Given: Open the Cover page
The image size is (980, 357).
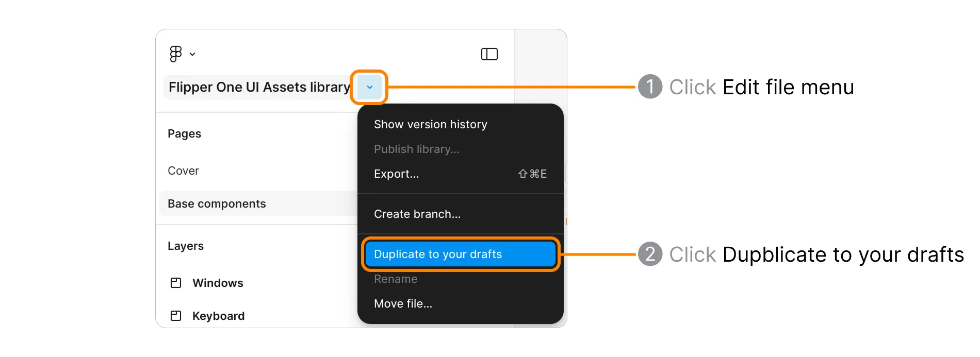Looking at the screenshot, I should (x=183, y=171).
